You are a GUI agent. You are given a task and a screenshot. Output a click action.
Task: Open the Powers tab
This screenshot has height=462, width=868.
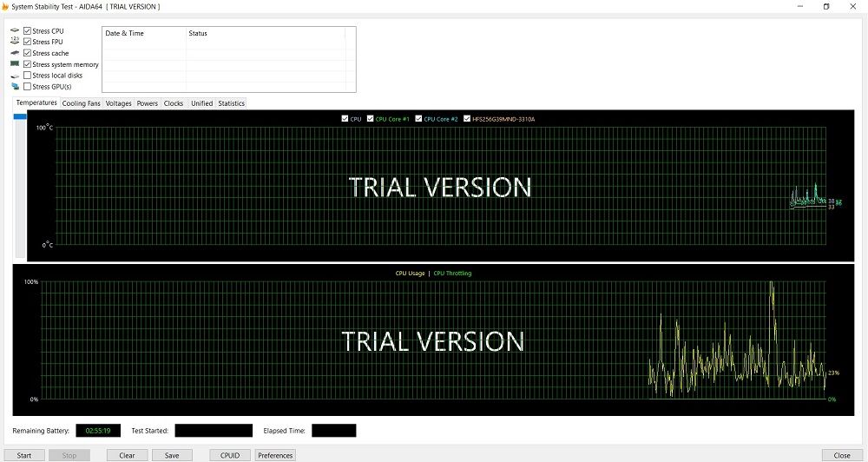148,103
